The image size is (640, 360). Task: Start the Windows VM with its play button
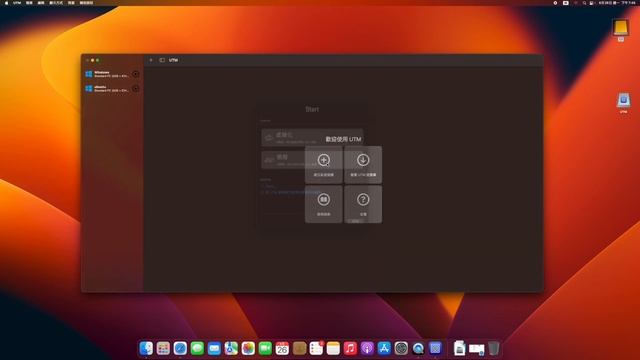136,74
